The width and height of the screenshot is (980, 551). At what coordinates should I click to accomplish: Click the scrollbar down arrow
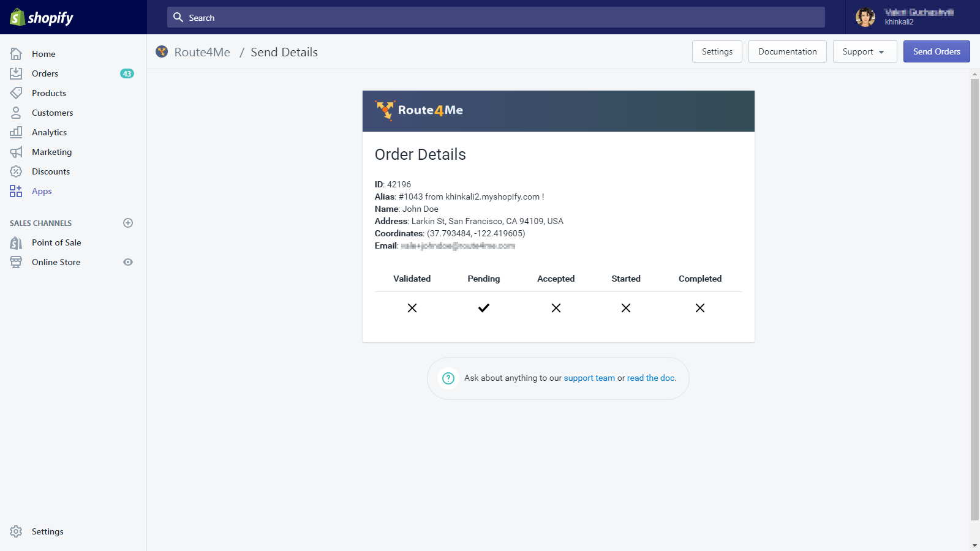click(x=974, y=545)
